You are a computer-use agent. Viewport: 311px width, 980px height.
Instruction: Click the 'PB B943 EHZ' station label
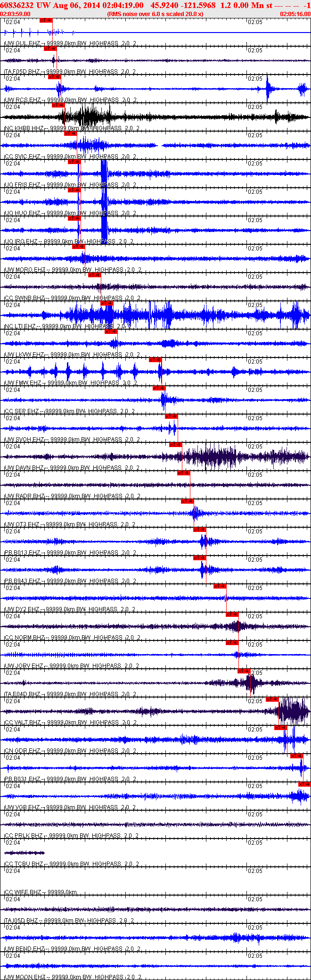pyautogui.click(x=22, y=581)
